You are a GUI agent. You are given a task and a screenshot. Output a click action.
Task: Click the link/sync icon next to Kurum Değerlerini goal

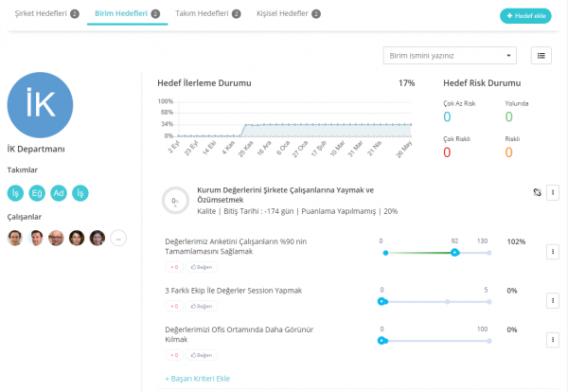coord(537,192)
